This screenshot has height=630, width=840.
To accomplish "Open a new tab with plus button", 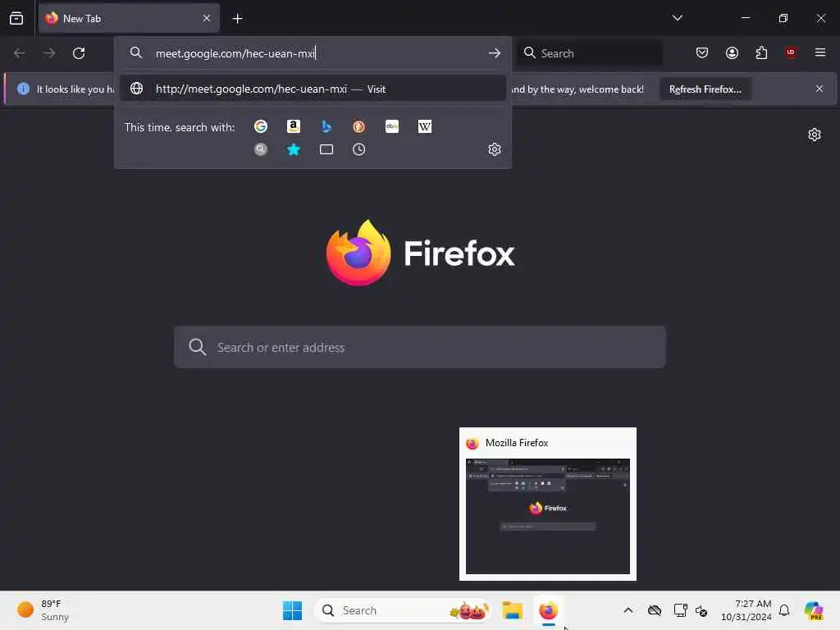I will [x=237, y=19].
